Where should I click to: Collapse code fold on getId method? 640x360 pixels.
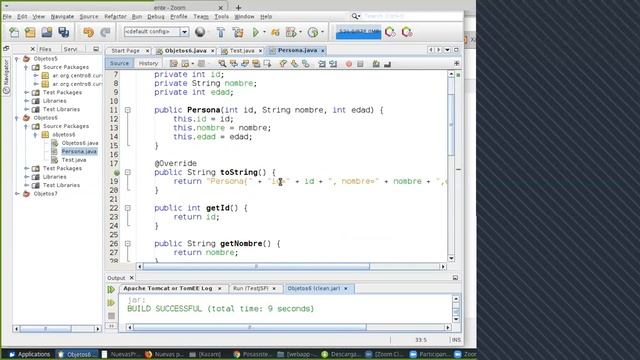click(128, 208)
